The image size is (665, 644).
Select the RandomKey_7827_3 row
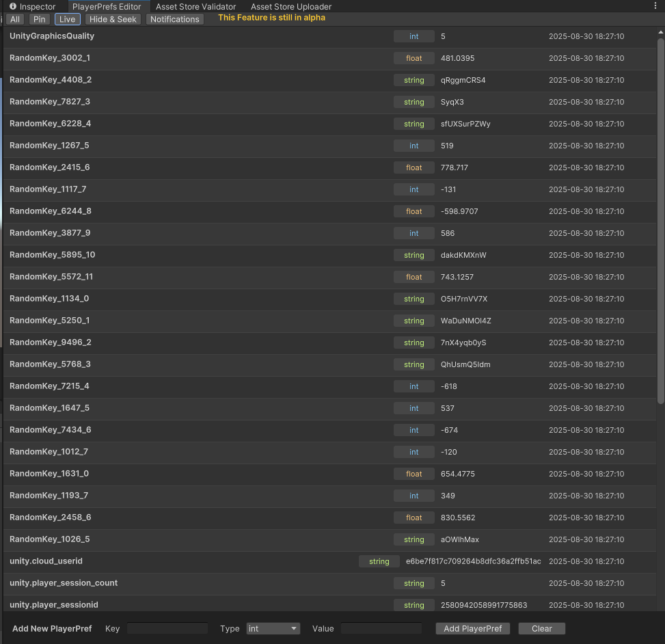click(x=205, y=102)
